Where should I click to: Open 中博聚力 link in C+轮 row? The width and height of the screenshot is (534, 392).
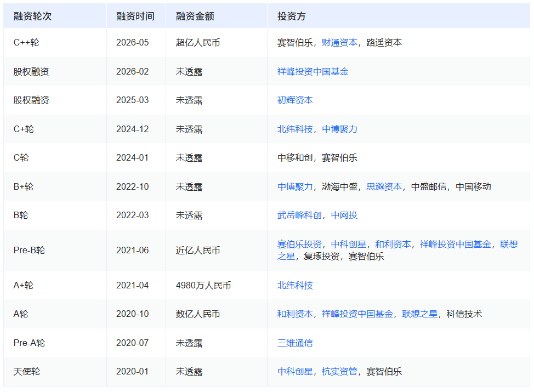pos(339,129)
